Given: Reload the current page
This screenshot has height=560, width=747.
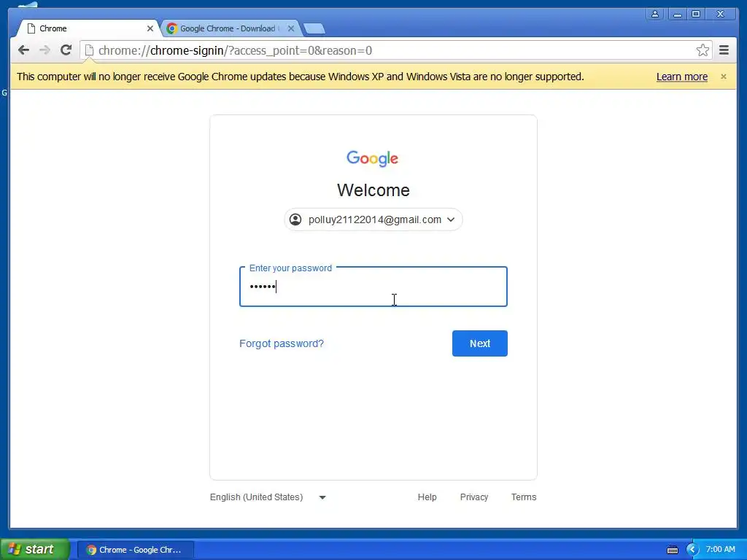Looking at the screenshot, I should pos(66,50).
